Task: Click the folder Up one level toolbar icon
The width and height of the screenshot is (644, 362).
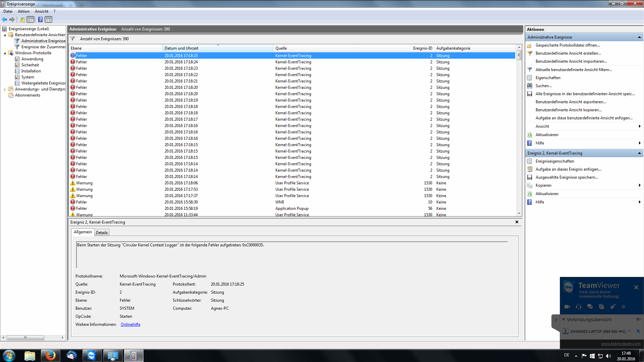Action: [22, 19]
